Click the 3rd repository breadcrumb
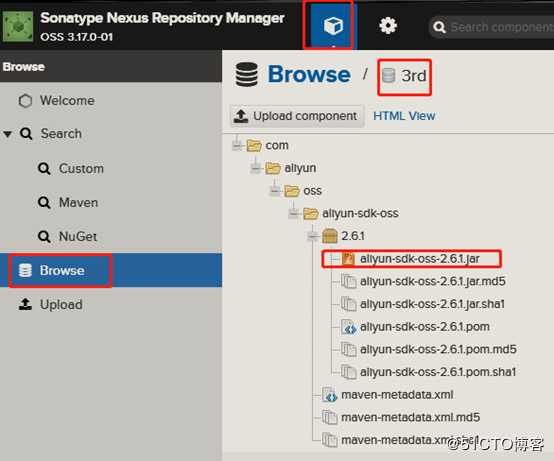 click(x=404, y=76)
